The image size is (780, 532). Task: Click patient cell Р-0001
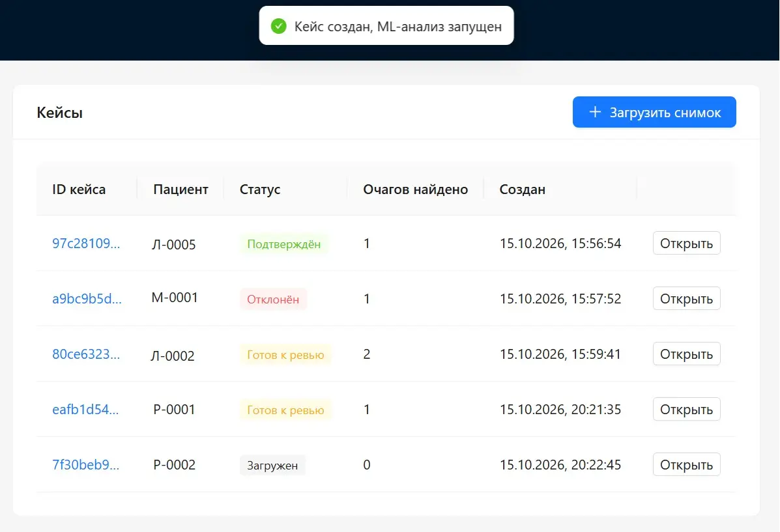[174, 409]
